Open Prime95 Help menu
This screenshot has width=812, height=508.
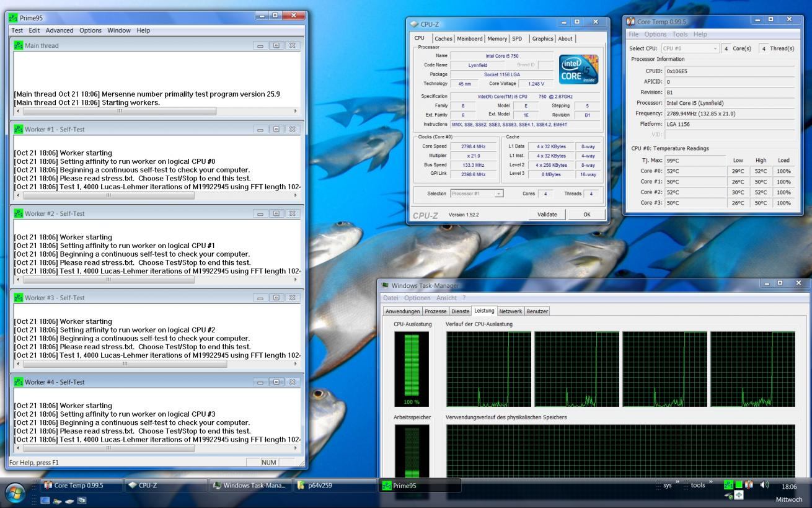(x=143, y=30)
